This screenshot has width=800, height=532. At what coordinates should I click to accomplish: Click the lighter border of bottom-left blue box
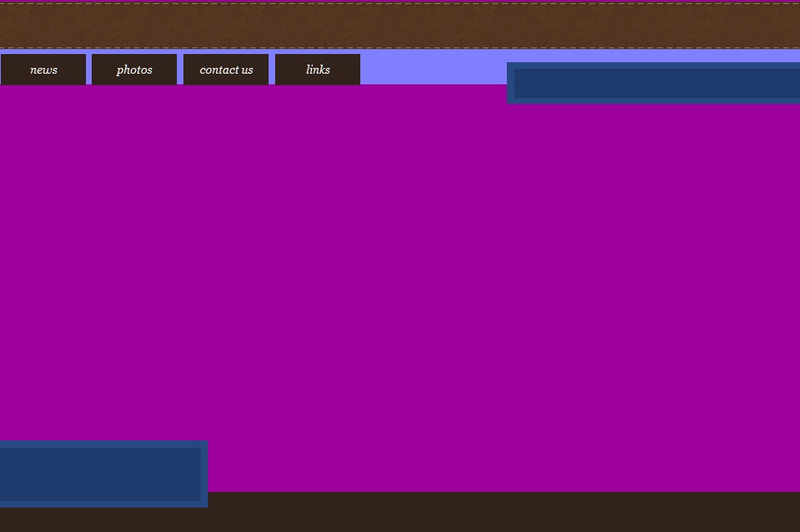[204, 474]
